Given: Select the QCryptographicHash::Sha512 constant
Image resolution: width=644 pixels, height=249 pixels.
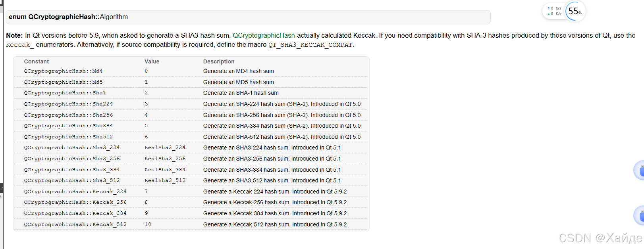Looking at the screenshot, I should point(68,137).
